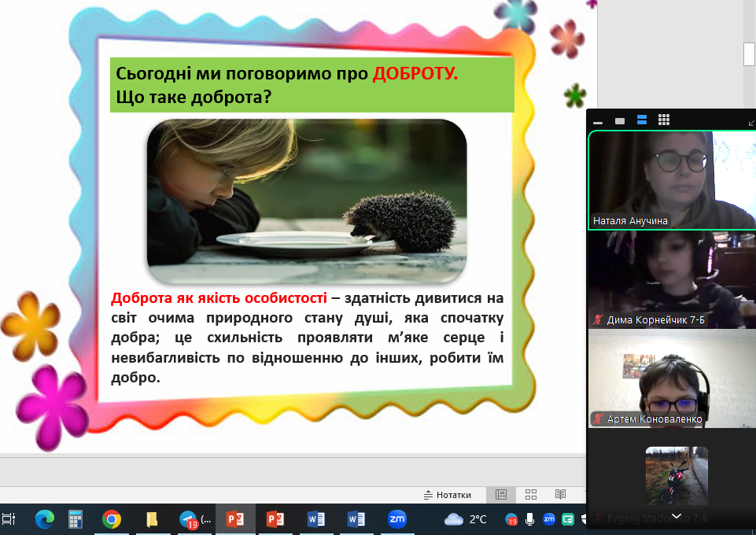Click the muted mic icon beside Артем Коноваленко

pos(599,419)
